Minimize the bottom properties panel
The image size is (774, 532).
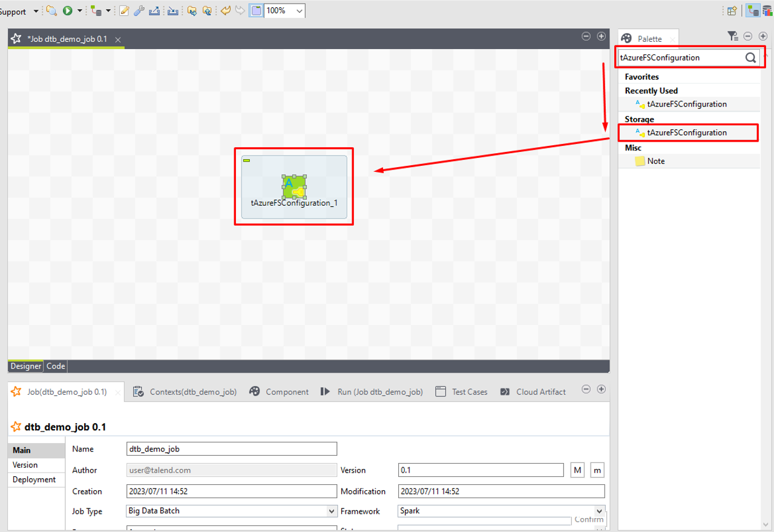click(586, 389)
